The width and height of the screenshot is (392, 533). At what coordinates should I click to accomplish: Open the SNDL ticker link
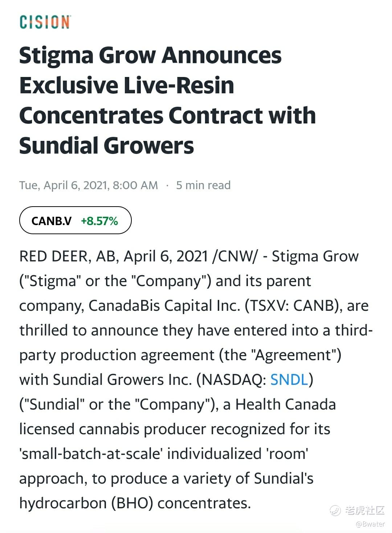point(289,380)
